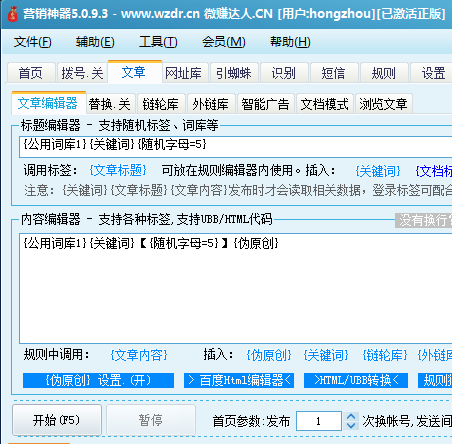The image size is (452, 444).
Task: Open the 工具(T) menu
Action: (158, 42)
